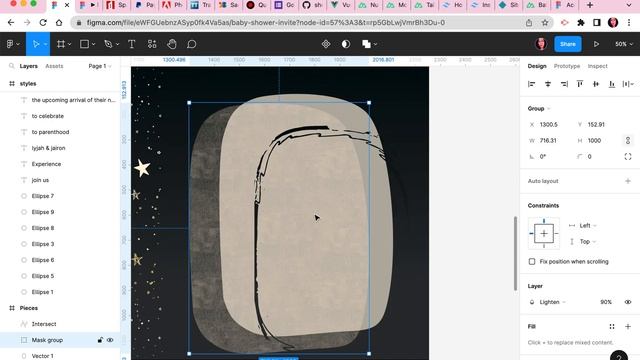Open shape tools dropdown arrow
This screenshot has height=360, width=640.
[93, 44]
